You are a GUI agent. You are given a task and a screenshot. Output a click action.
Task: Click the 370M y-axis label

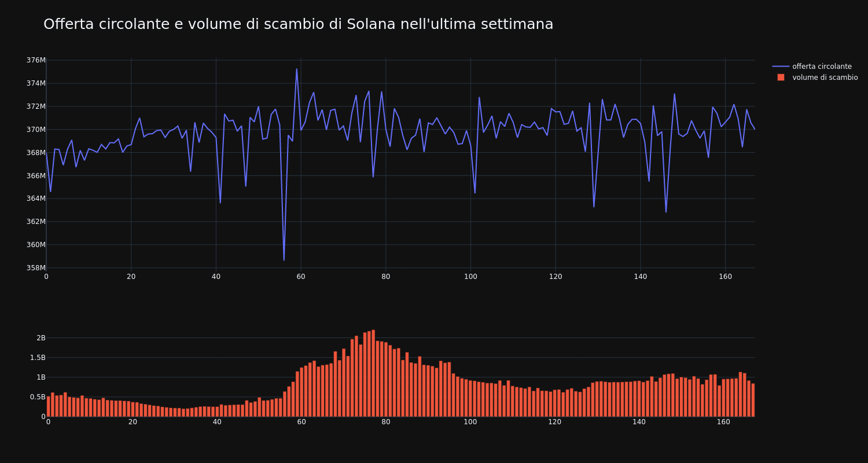pyautogui.click(x=36, y=130)
